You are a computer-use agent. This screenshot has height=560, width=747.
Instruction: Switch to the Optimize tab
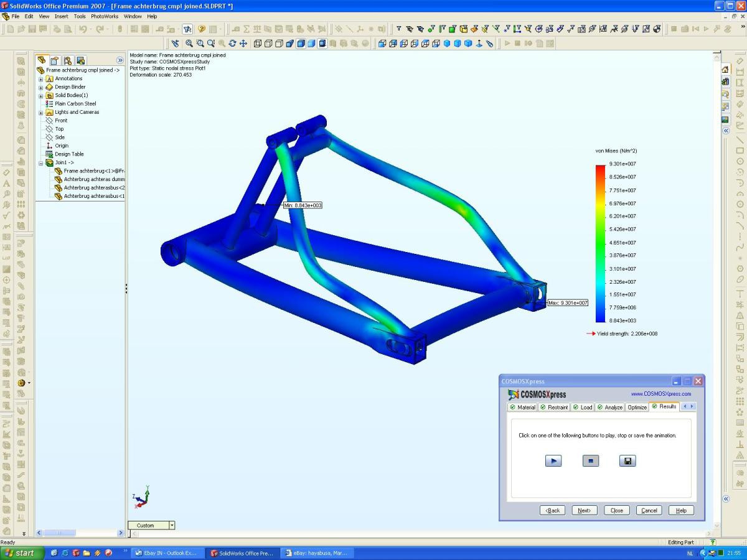pos(637,407)
